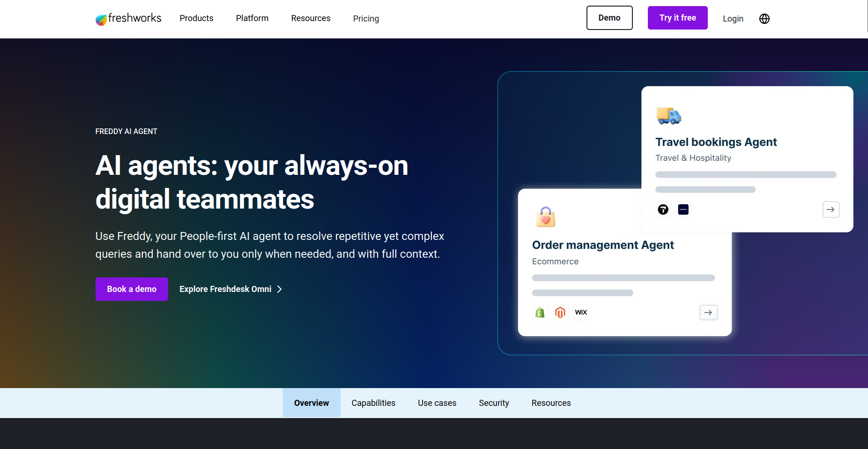Click the Book a demo button
Image resolution: width=868 pixels, height=449 pixels.
pos(132,289)
